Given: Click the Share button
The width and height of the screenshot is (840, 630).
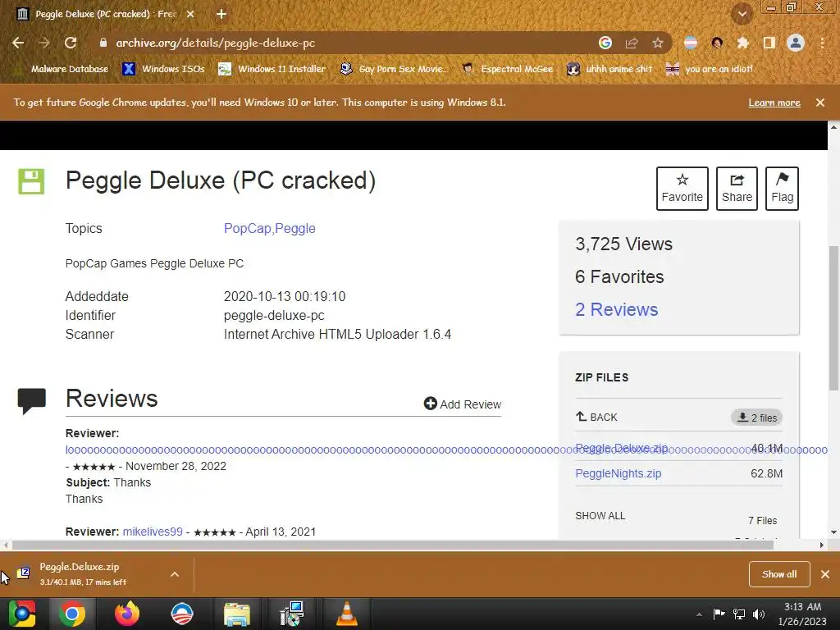Looking at the screenshot, I should click(737, 189).
